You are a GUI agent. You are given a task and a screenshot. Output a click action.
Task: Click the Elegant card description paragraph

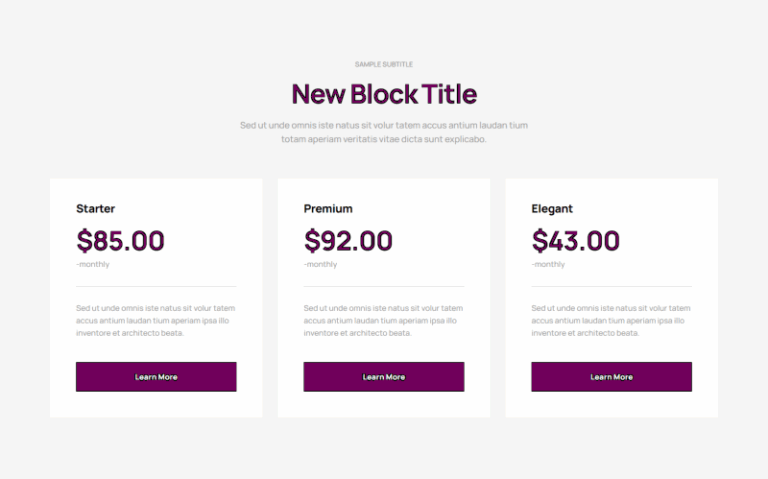click(x=611, y=320)
